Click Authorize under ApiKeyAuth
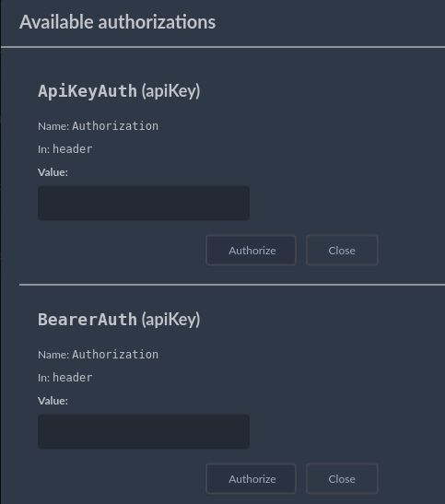 [251, 251]
